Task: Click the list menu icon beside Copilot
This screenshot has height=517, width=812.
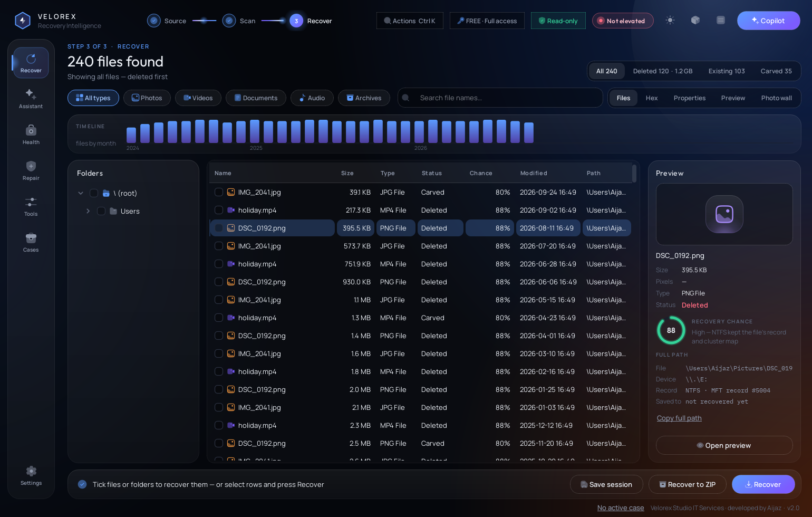Action: click(x=721, y=20)
